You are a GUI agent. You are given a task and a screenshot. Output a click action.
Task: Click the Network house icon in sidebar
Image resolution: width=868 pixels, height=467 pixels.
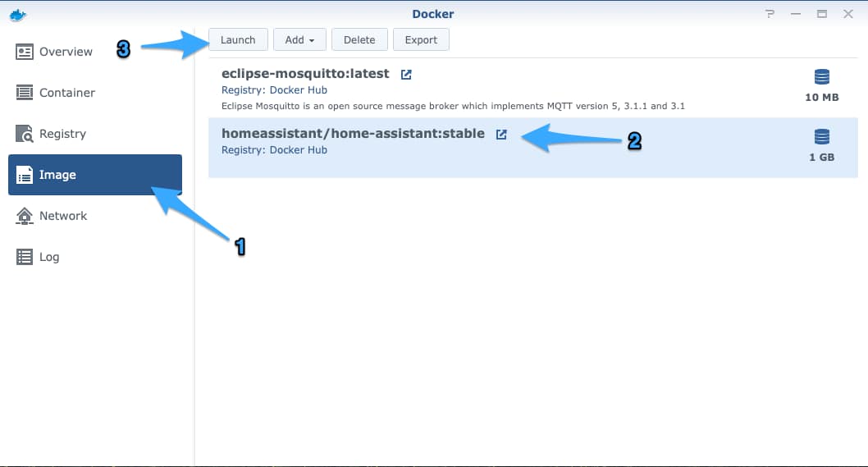25,216
